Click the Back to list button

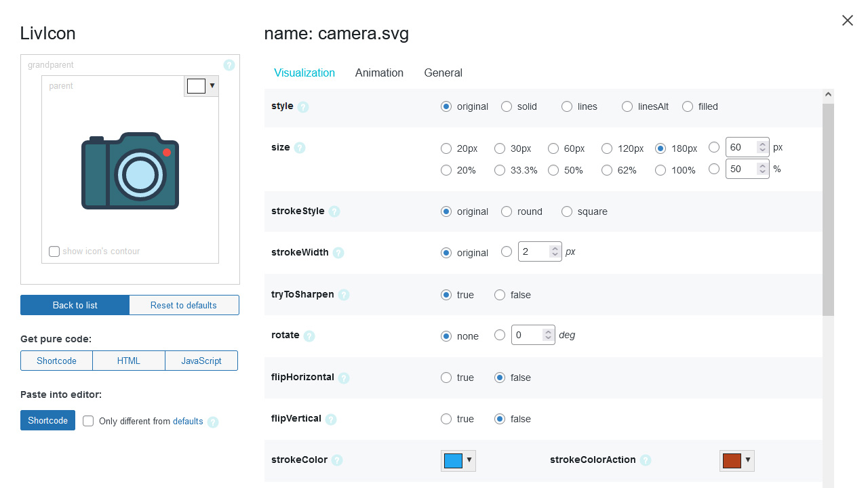(75, 305)
